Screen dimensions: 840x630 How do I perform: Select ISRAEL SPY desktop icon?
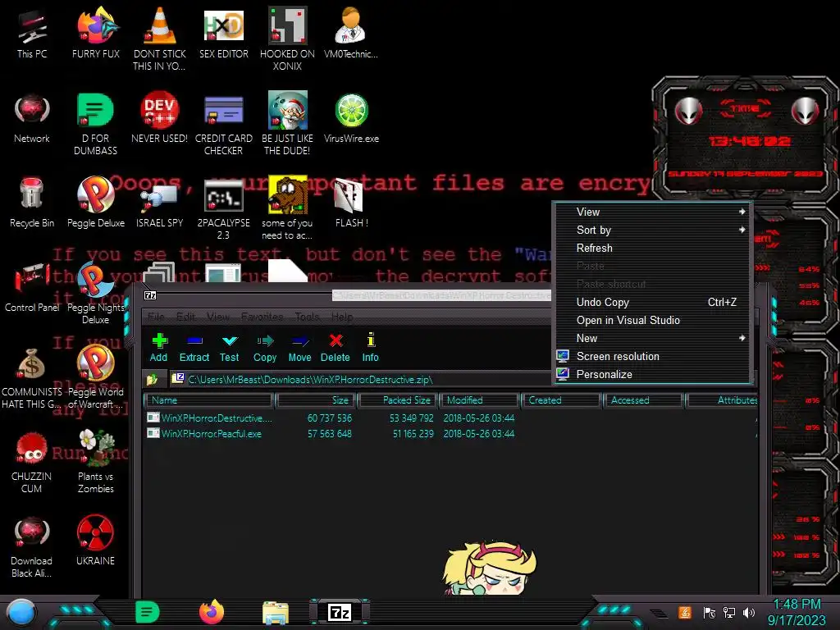coord(160,206)
